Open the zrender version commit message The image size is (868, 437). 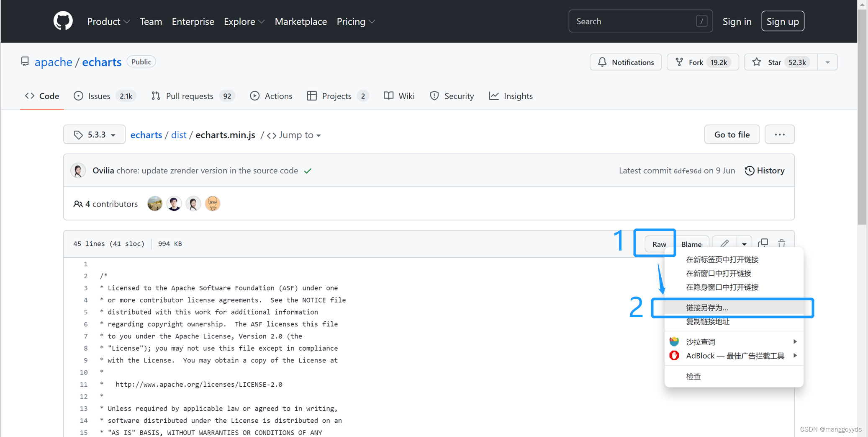tap(207, 171)
